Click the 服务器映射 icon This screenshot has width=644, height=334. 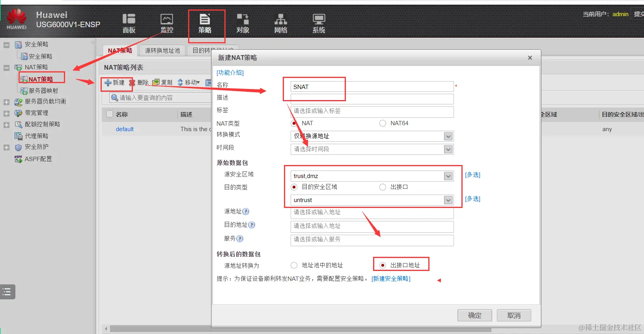[x=24, y=91]
